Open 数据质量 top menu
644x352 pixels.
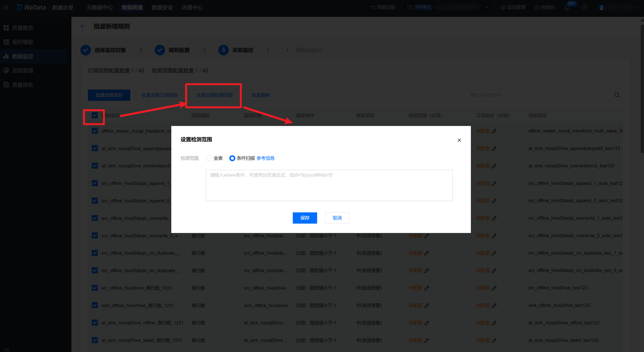(x=132, y=8)
